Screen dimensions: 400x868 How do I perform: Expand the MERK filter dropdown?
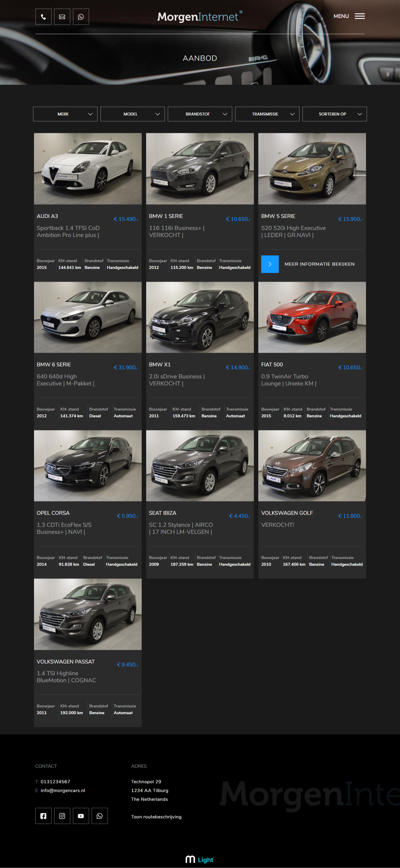[x=65, y=114]
